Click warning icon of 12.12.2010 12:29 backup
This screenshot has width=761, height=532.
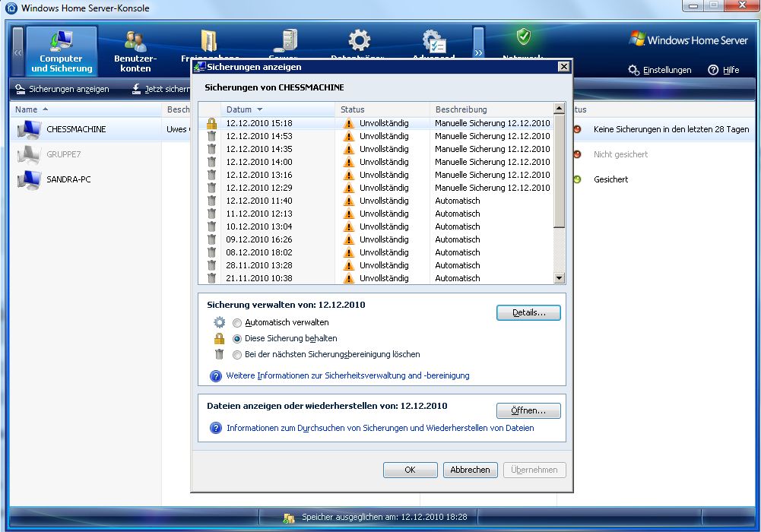[348, 188]
